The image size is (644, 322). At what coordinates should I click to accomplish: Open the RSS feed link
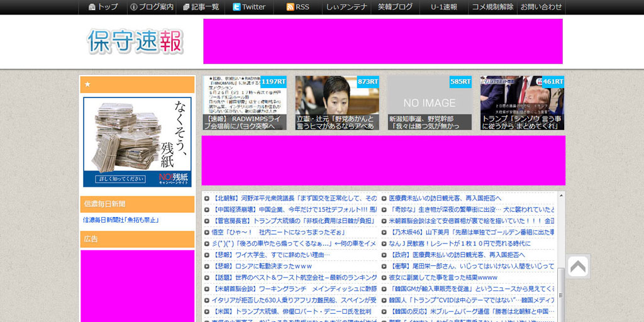tap(297, 7)
